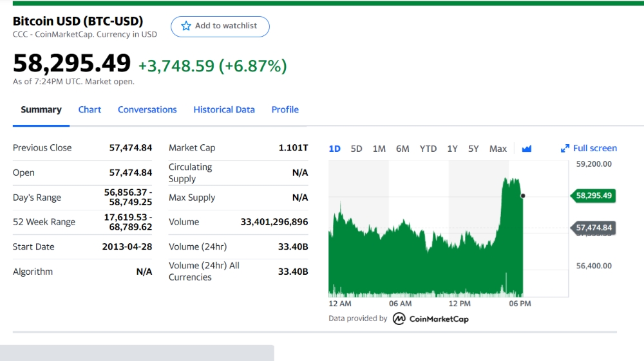644x361 pixels.
Task: Go to the Profile tab
Action: click(x=285, y=109)
